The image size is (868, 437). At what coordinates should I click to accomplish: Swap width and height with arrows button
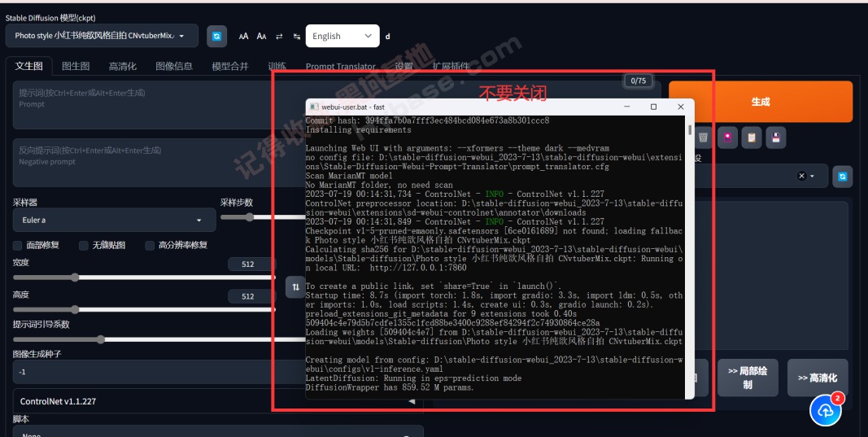(x=295, y=287)
